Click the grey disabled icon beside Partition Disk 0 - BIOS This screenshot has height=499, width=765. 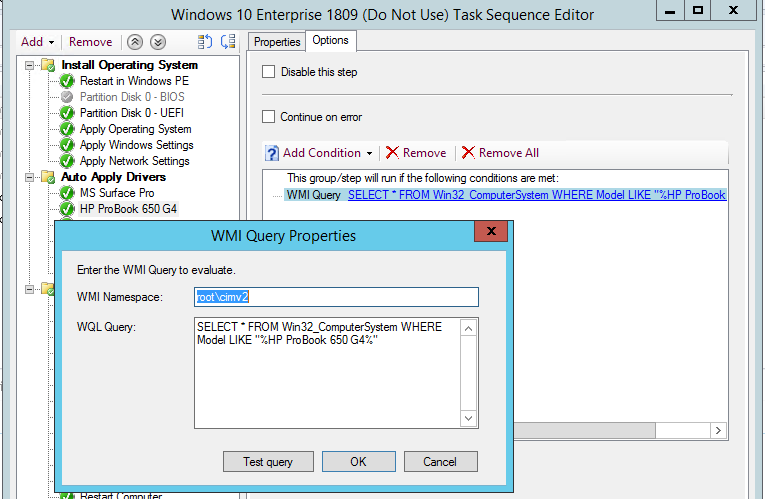(67, 97)
